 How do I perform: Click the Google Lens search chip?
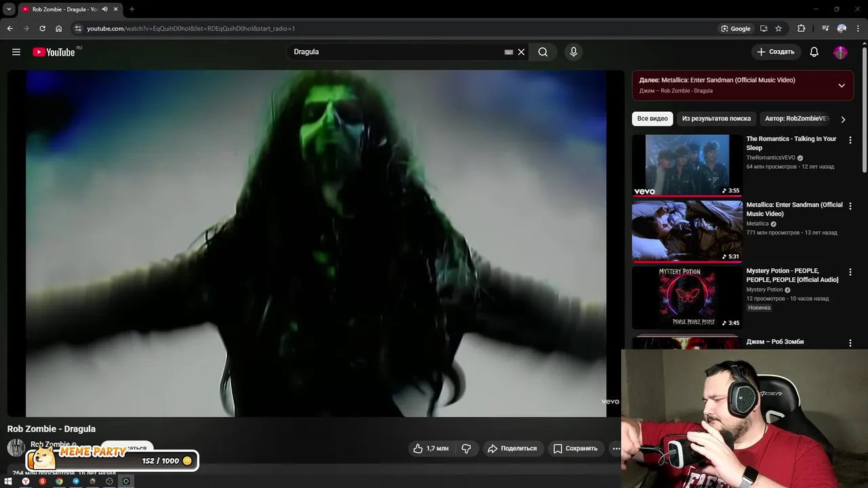[736, 28]
